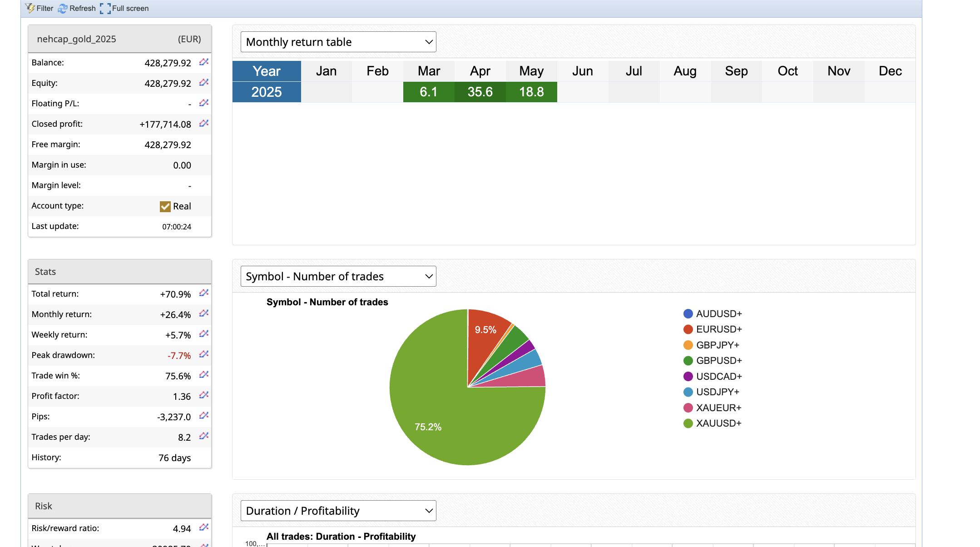Click the chart icon next to Equity
980x547 pixels.
click(x=204, y=82)
